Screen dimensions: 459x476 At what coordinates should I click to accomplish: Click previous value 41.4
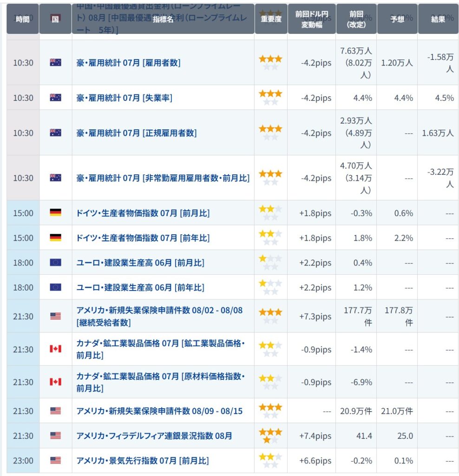click(x=364, y=436)
